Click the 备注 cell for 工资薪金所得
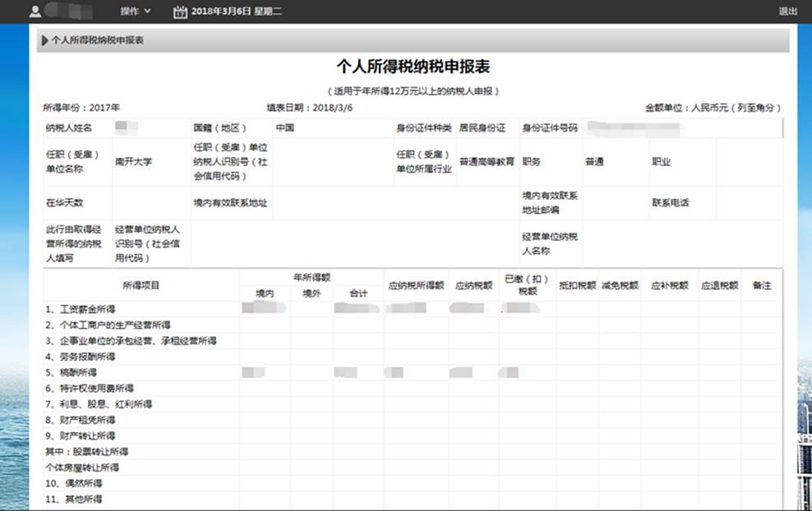This screenshot has width=812, height=511. (762, 309)
